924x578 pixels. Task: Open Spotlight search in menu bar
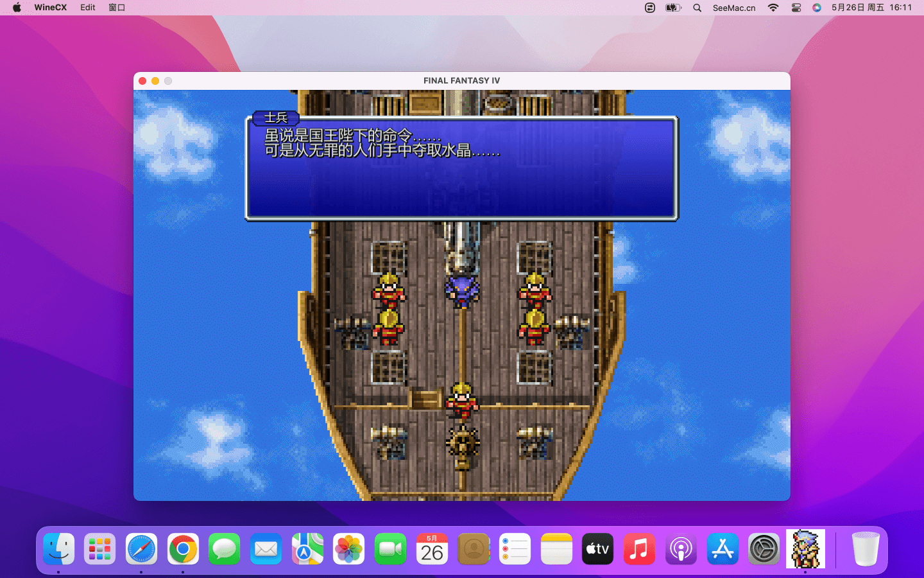[x=697, y=8]
